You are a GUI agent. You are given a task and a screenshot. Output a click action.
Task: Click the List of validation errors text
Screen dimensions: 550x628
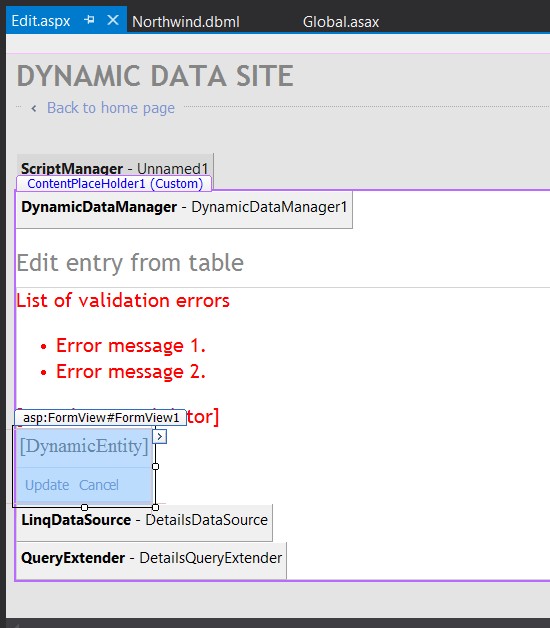pyautogui.click(x=123, y=300)
